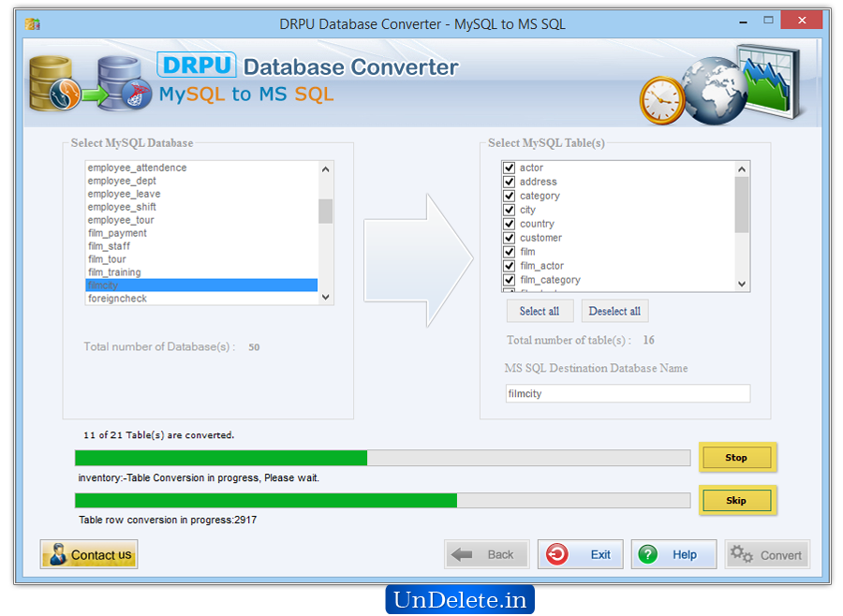The height and width of the screenshot is (616, 843).
Task: Click the Convert gears icon
Action: (742, 553)
